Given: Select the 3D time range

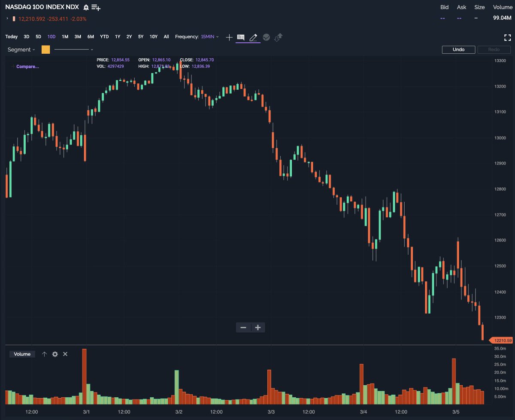Looking at the screenshot, I should pos(27,37).
